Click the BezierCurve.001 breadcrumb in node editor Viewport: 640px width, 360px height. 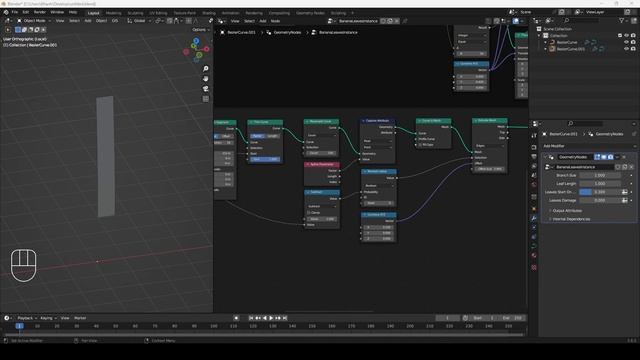point(241,32)
